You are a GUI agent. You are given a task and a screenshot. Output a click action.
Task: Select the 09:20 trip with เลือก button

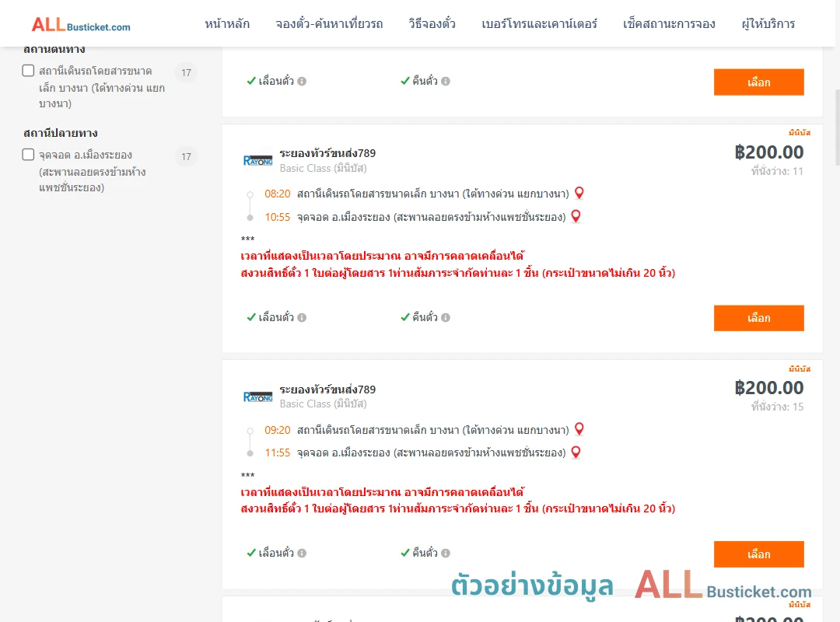758,554
